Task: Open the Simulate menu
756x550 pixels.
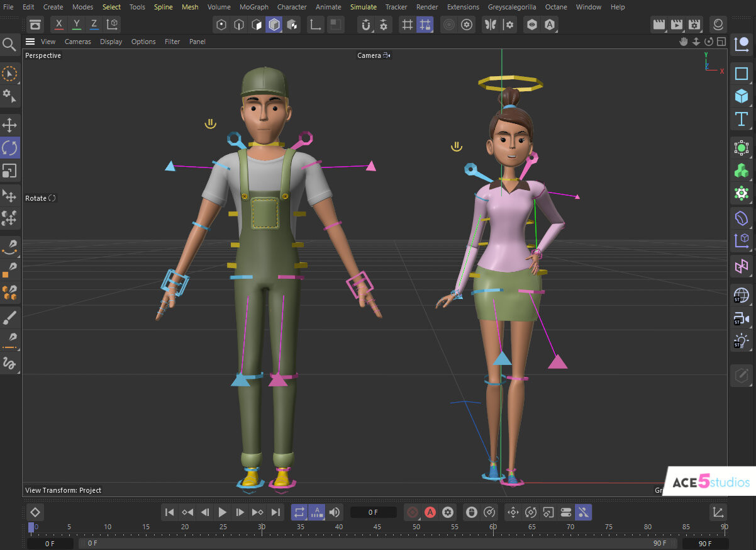Action: tap(364, 7)
